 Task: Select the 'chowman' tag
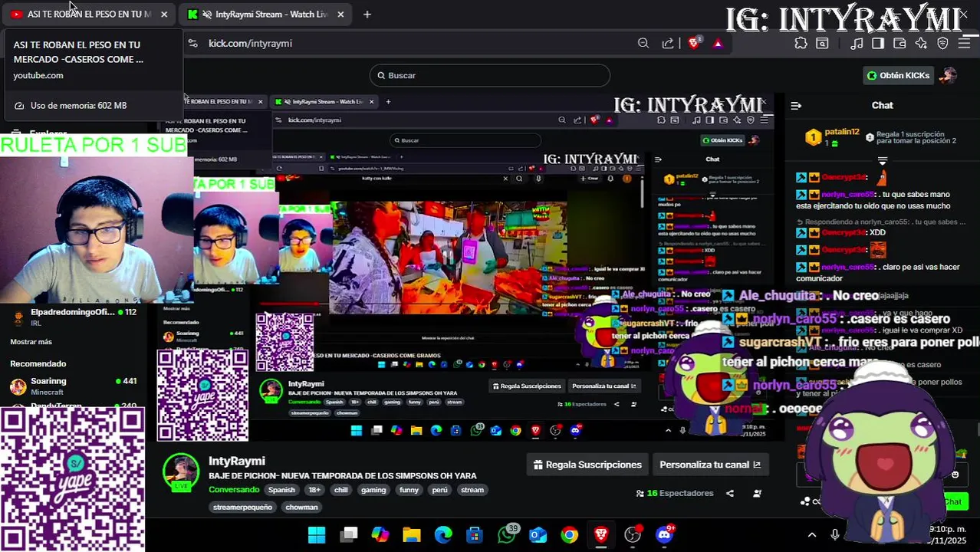(301, 507)
